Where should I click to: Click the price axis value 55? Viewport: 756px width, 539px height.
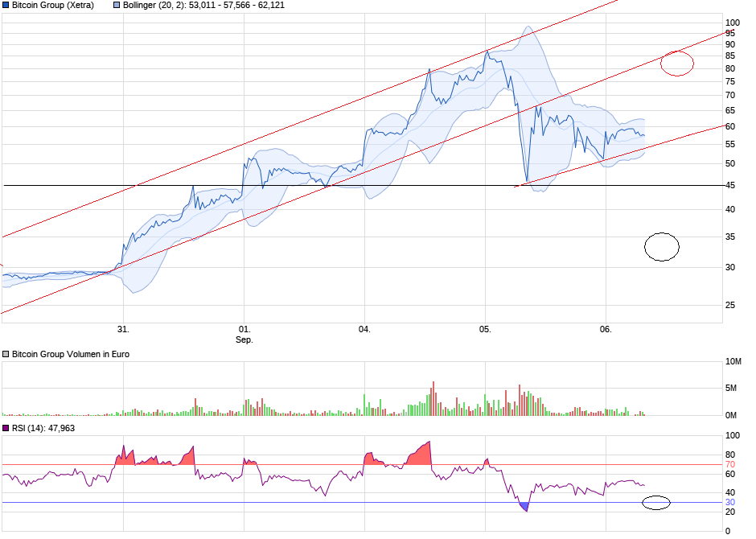coord(730,145)
